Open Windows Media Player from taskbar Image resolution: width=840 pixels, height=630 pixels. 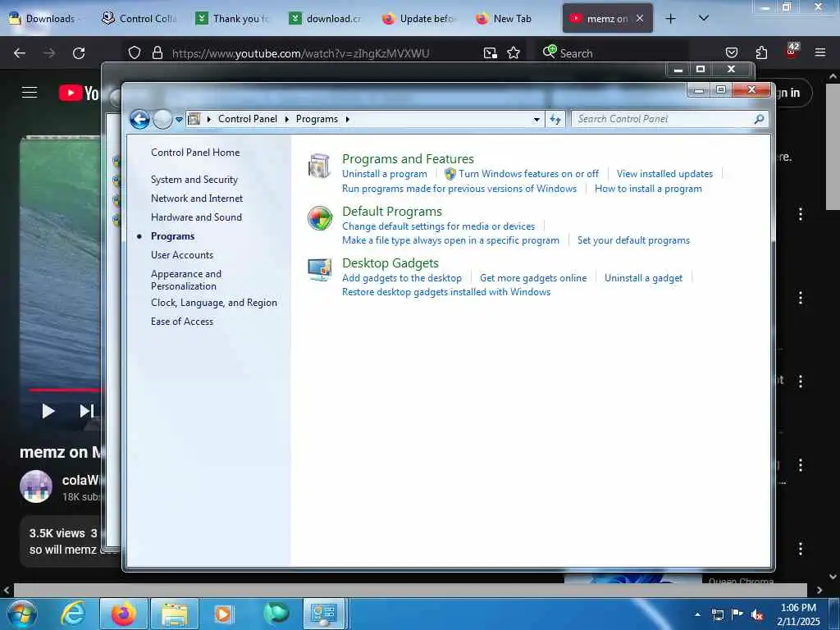pyautogui.click(x=224, y=614)
